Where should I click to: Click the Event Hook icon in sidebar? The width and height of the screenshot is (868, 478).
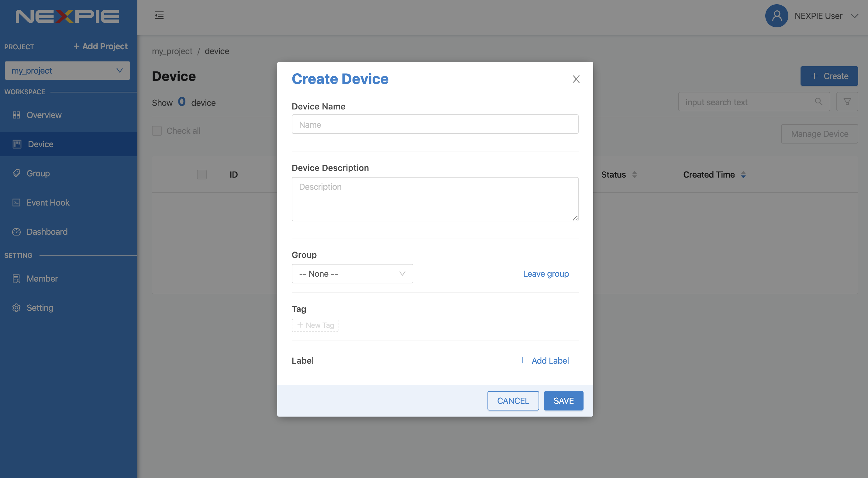click(16, 202)
